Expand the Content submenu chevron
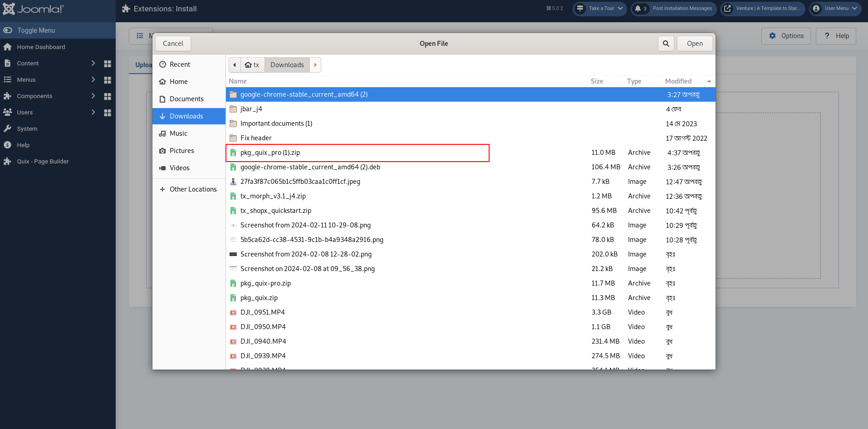This screenshot has width=868, height=429. (x=93, y=63)
